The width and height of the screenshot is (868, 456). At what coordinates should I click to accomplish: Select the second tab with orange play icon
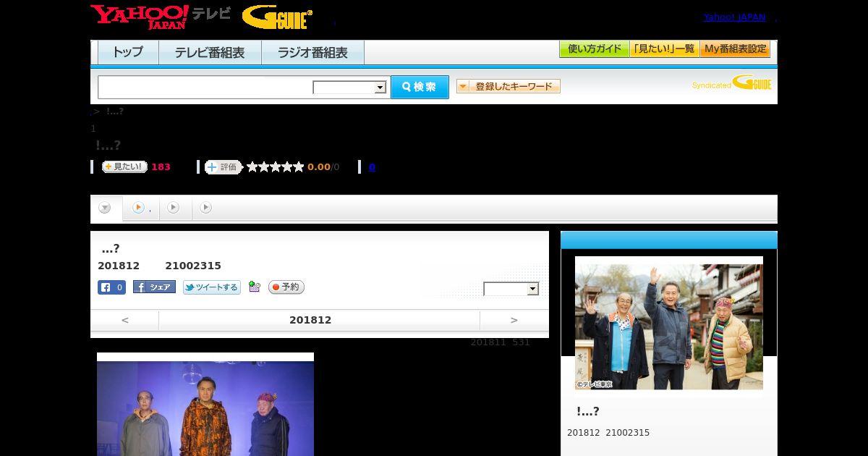(x=141, y=208)
